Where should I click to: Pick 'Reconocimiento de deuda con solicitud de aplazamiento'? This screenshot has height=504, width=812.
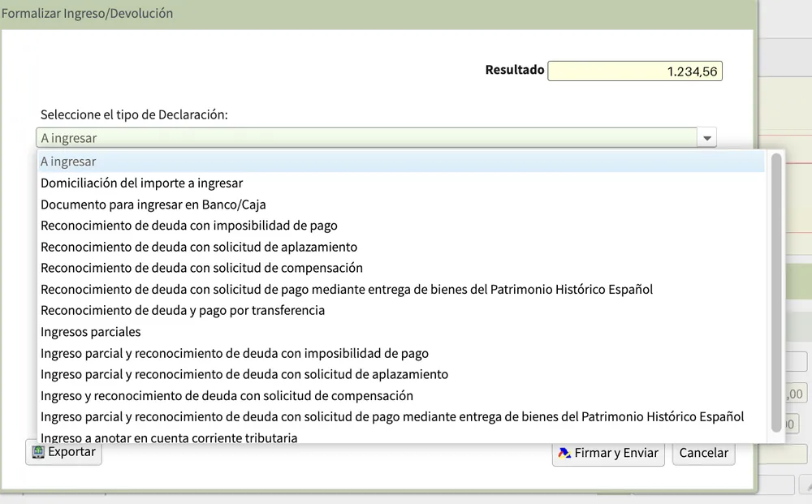pyautogui.click(x=401, y=247)
